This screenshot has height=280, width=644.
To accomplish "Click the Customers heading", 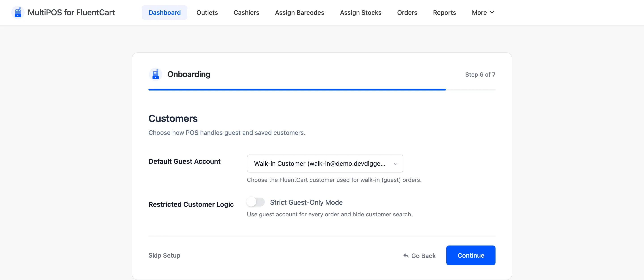I will pos(173,118).
